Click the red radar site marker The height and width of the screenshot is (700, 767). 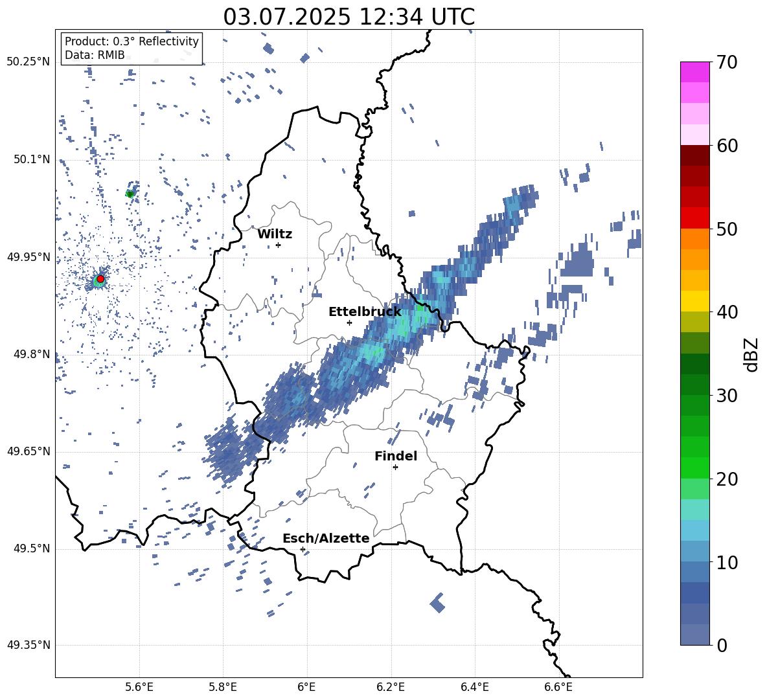tap(100, 279)
